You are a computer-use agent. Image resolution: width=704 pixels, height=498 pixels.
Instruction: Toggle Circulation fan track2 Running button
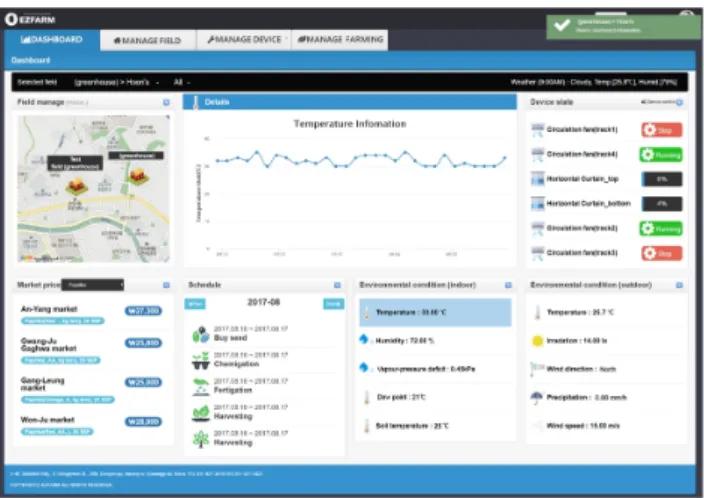tap(661, 229)
